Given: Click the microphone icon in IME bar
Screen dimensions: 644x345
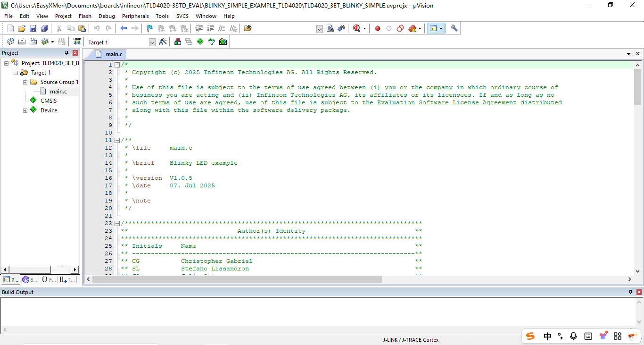Looking at the screenshot, I should click(573, 336).
